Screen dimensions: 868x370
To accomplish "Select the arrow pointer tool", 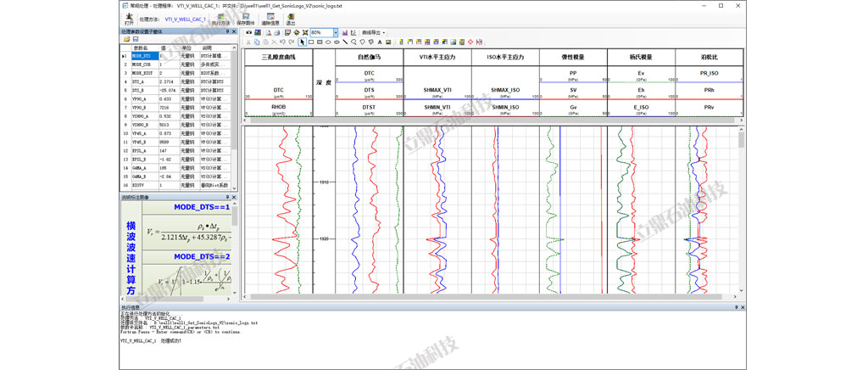I will pyautogui.click(x=303, y=42).
